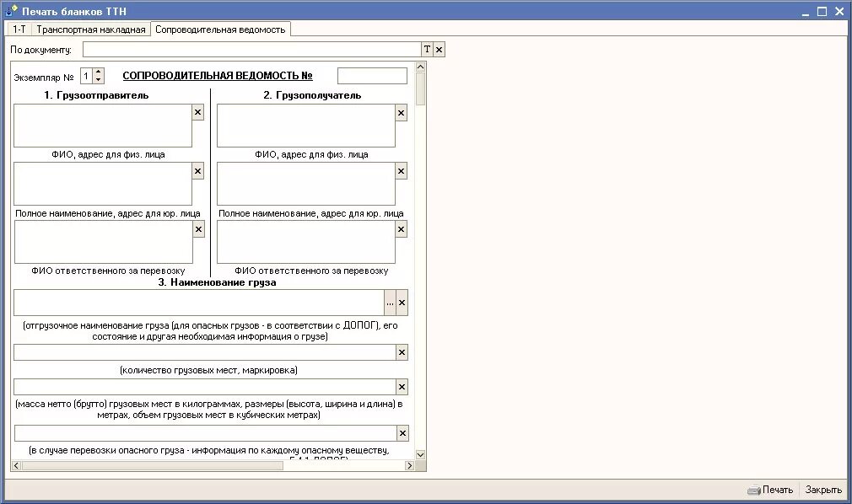Click the По документу input field
This screenshot has width=852, height=504.
pos(252,50)
